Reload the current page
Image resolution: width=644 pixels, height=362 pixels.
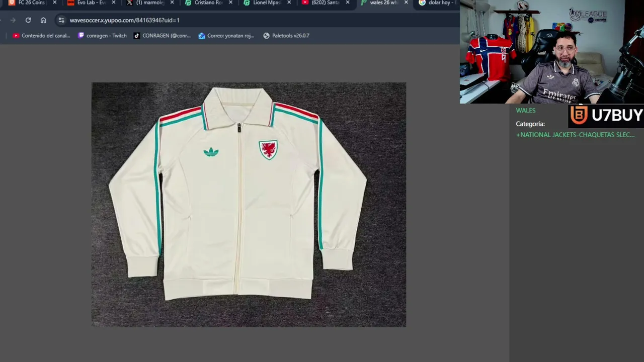(x=28, y=20)
